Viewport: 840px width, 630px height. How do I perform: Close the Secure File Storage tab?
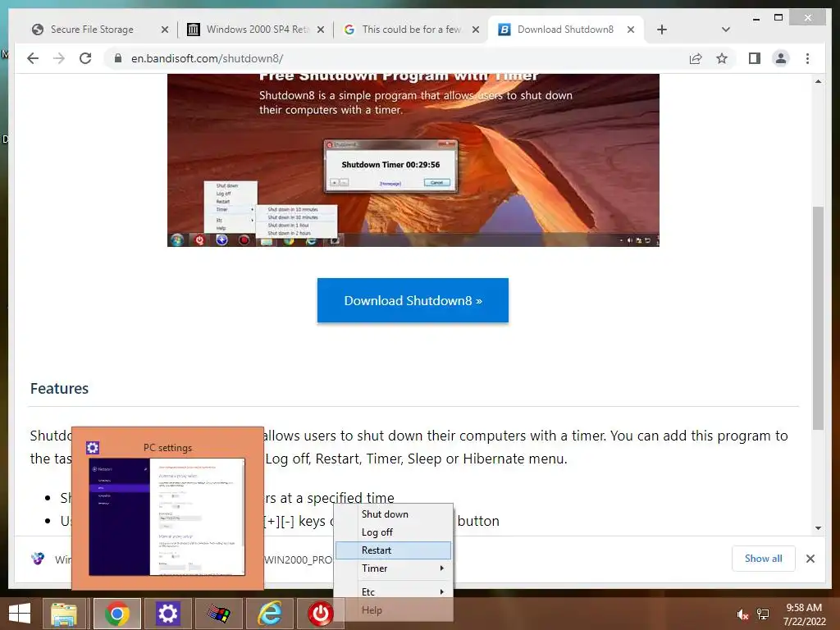coord(164,30)
